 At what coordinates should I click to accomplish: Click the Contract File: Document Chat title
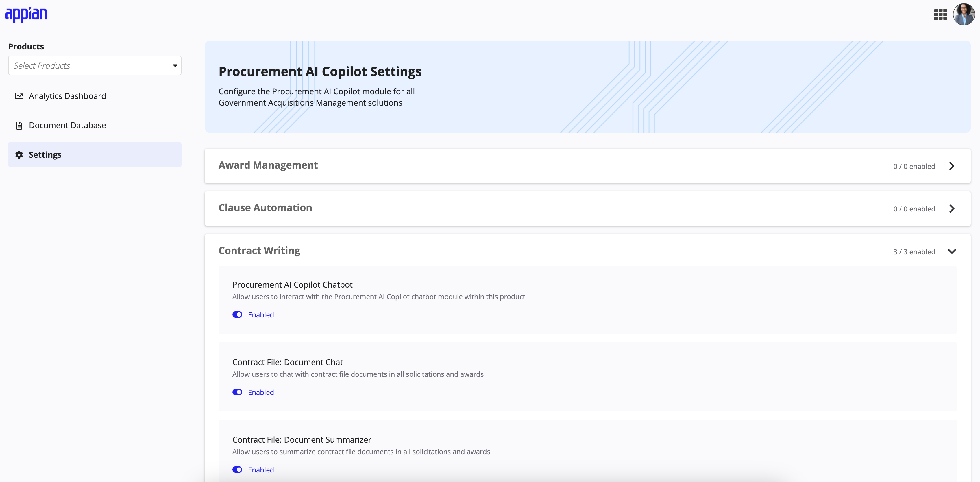(x=288, y=362)
